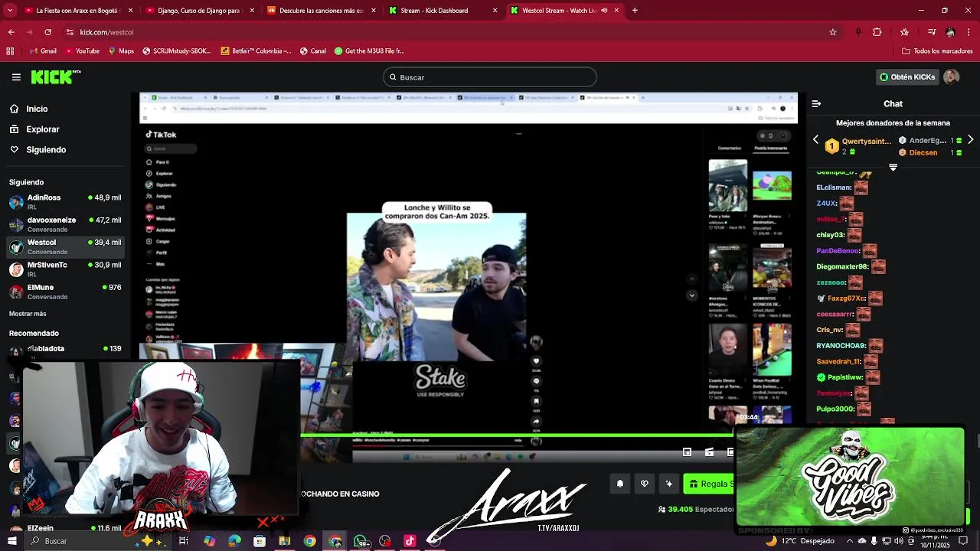
Task: Click the heart follow button
Action: click(645, 484)
